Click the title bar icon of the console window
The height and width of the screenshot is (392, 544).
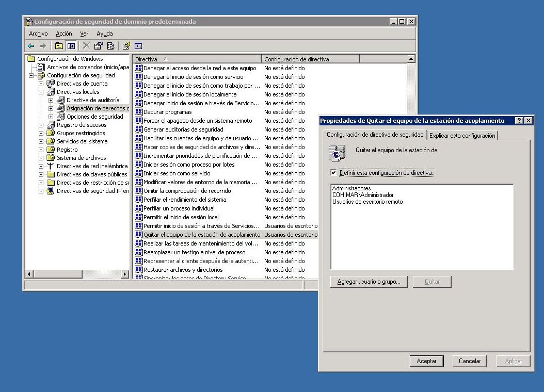(29, 22)
